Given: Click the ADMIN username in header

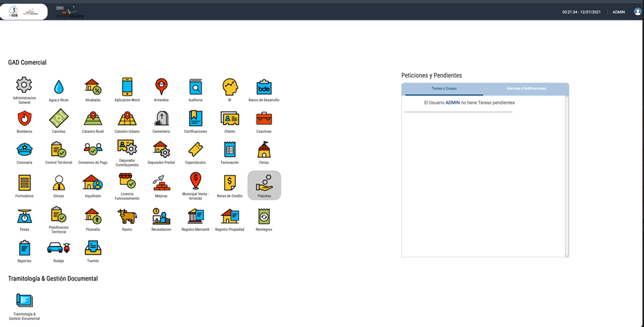Looking at the screenshot, I should click(x=618, y=12).
